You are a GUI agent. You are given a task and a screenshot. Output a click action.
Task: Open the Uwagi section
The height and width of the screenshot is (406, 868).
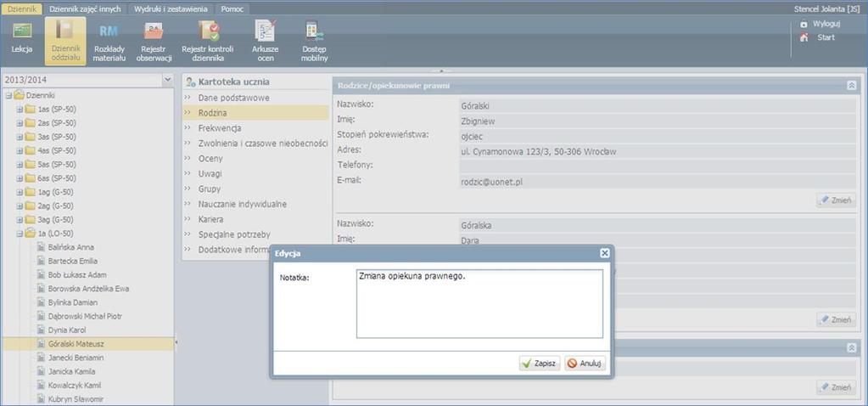210,173
